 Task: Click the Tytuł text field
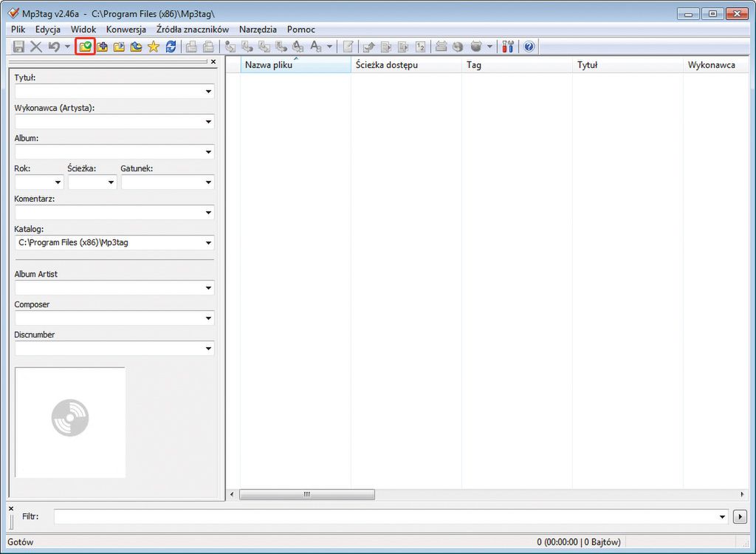(x=109, y=92)
